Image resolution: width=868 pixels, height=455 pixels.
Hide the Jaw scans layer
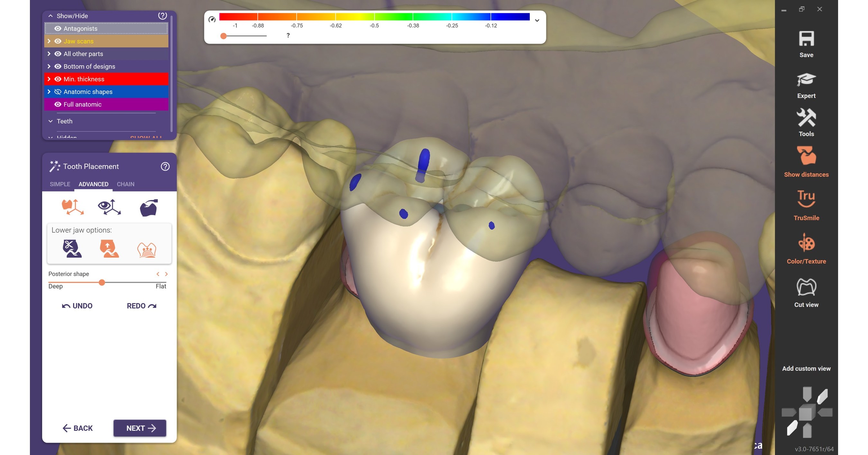[57, 41]
